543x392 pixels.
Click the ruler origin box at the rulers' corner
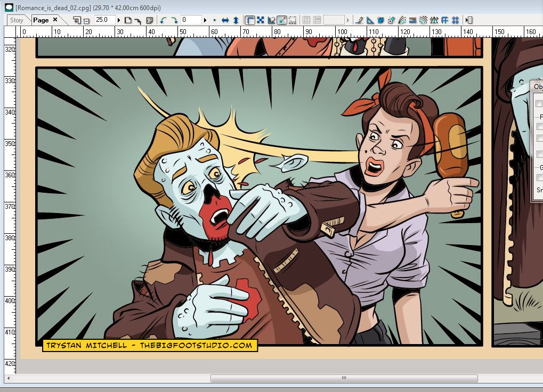[x=10, y=32]
